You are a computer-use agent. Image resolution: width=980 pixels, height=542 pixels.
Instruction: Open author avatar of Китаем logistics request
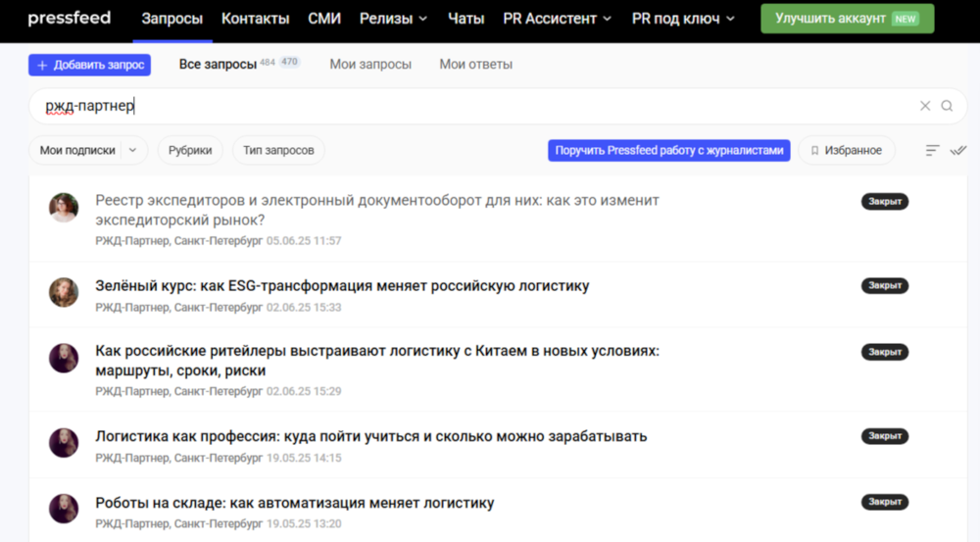point(64,358)
